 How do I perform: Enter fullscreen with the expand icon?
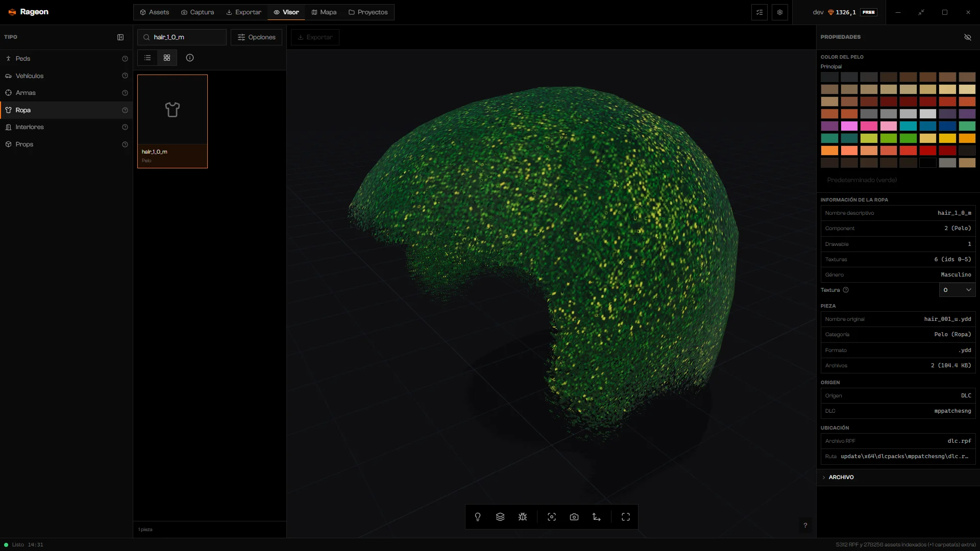(x=626, y=517)
